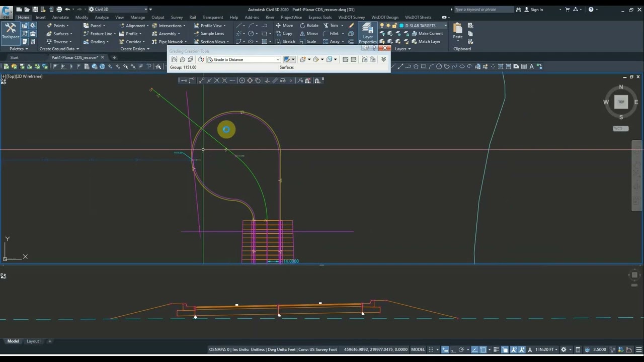Image resolution: width=644 pixels, height=362 pixels.
Task: Open the Annotate ribbon tab
Action: (60, 17)
